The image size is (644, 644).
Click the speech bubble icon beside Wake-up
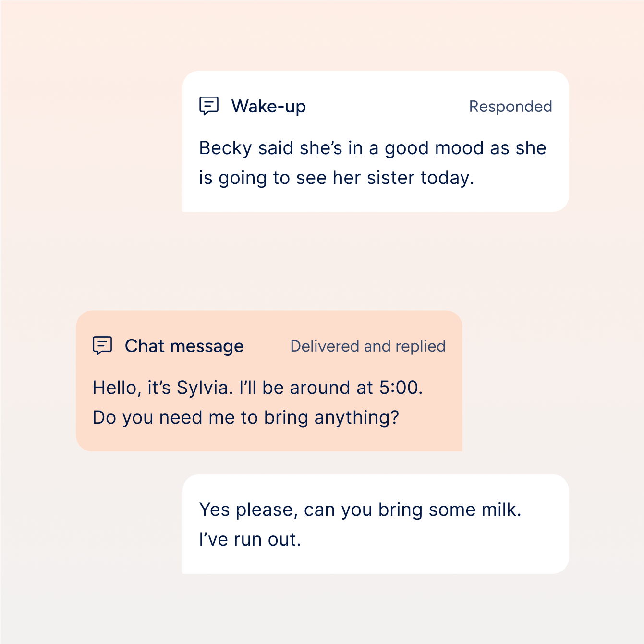click(x=209, y=106)
